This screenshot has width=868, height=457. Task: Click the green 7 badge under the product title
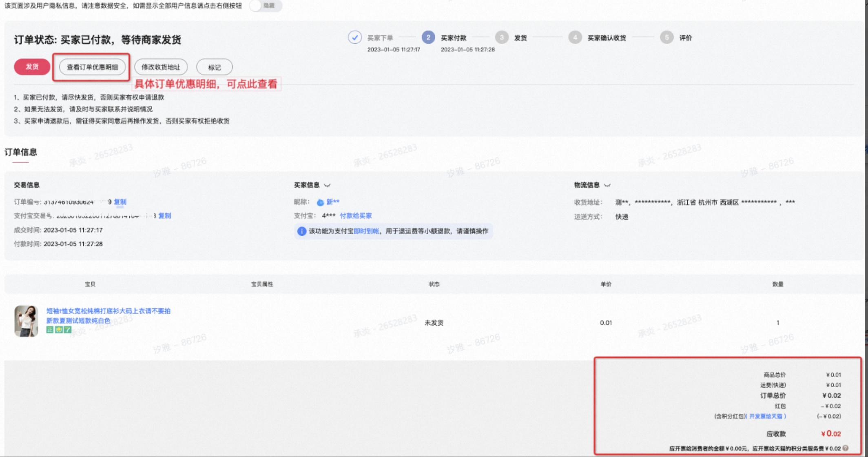(x=68, y=330)
